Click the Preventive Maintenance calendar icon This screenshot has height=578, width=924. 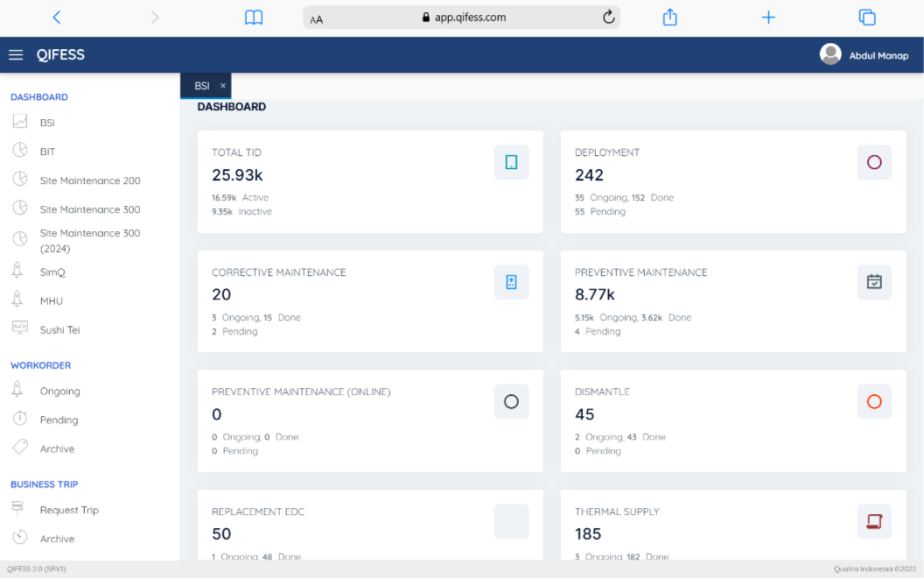click(874, 282)
